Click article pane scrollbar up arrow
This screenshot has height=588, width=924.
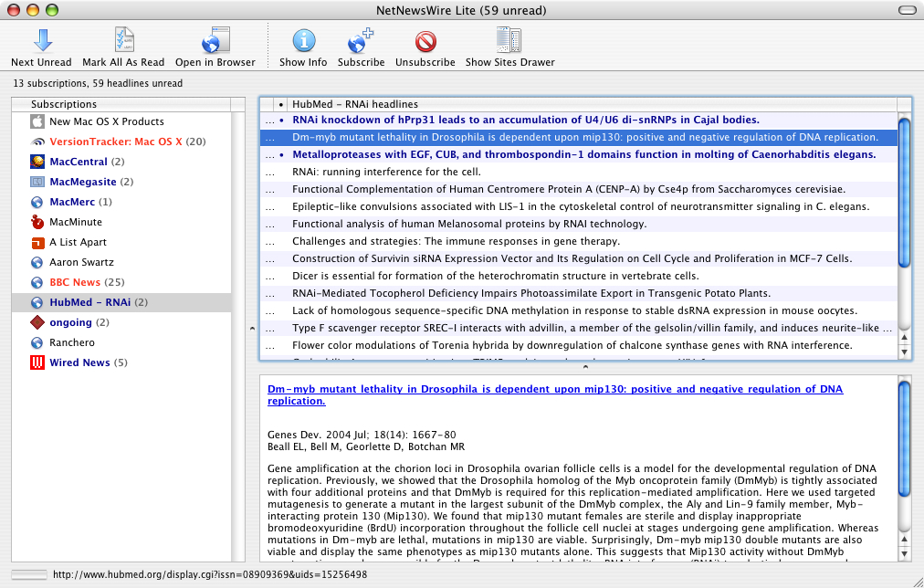click(905, 539)
